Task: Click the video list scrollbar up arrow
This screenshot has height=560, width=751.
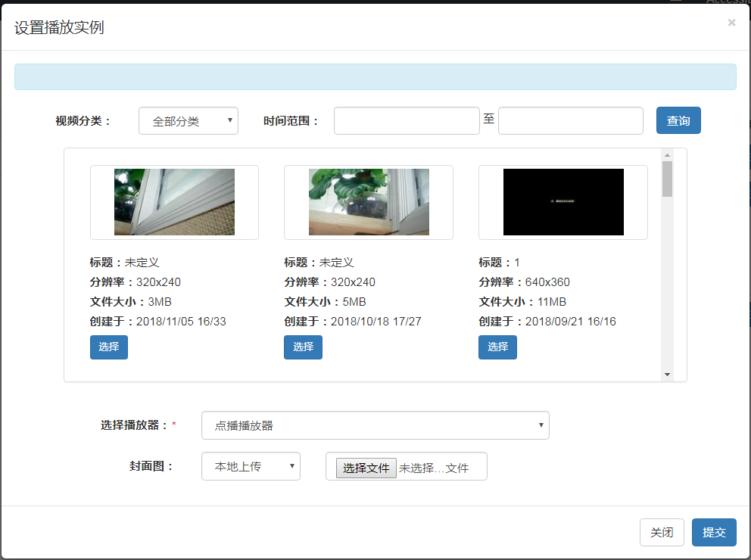Action: click(x=667, y=155)
